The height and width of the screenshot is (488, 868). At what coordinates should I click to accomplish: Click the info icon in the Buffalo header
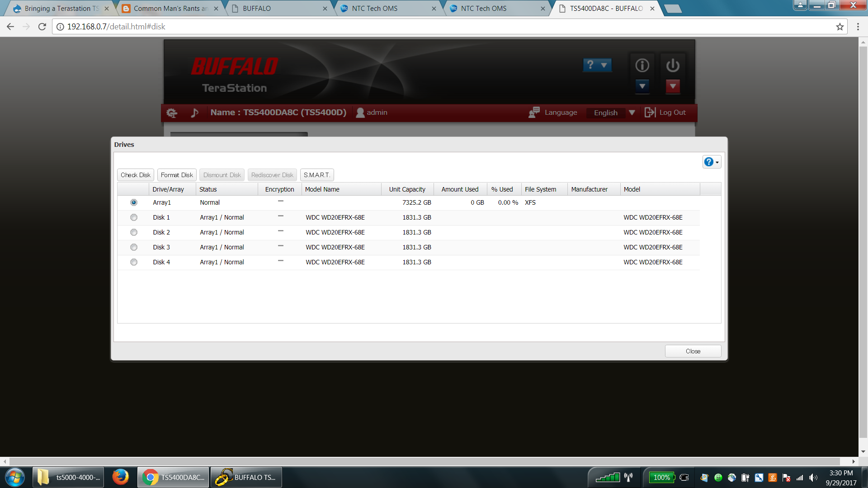642,66
